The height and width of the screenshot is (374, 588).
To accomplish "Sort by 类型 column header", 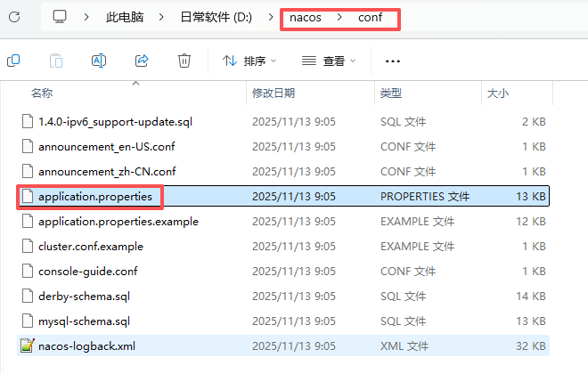I will click(391, 93).
